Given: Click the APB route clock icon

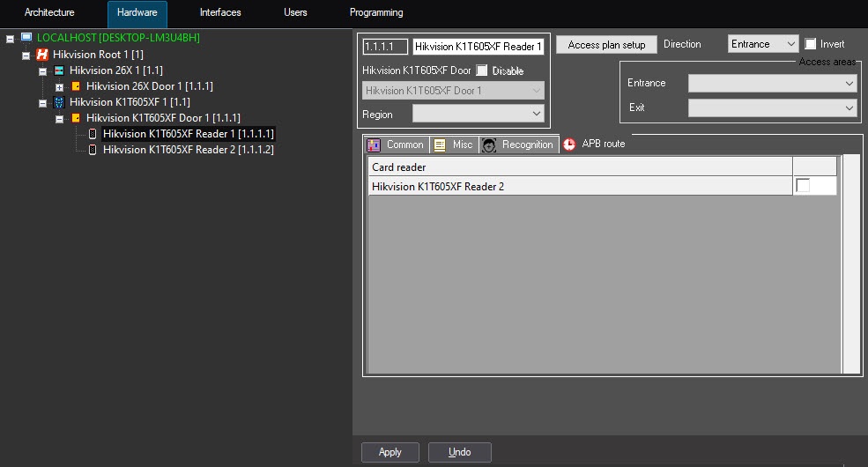Looking at the screenshot, I should pyautogui.click(x=569, y=145).
